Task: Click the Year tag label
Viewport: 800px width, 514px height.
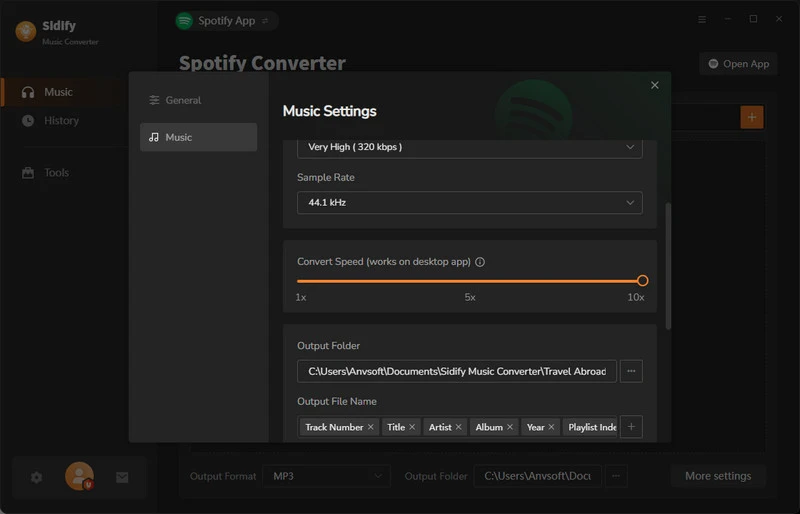Action: 535,427
